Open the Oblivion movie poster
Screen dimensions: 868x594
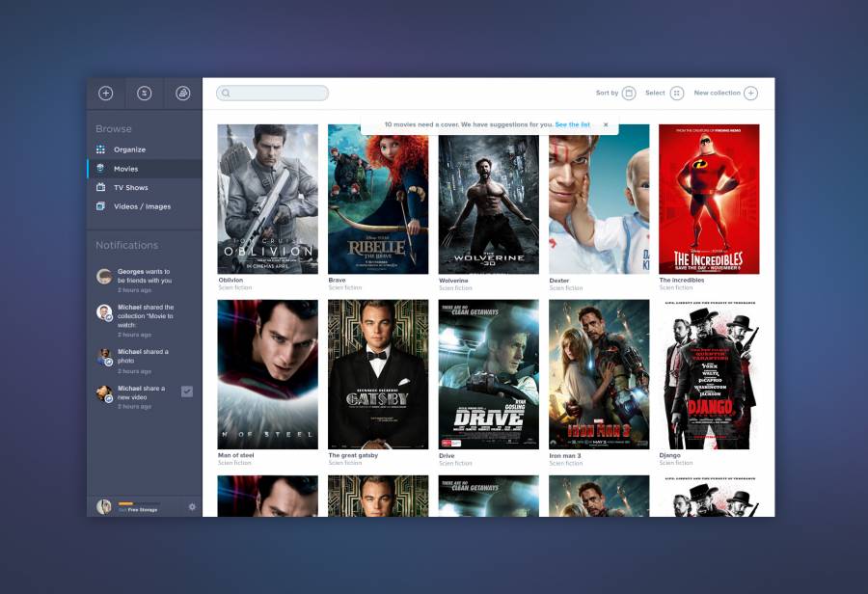coord(268,199)
